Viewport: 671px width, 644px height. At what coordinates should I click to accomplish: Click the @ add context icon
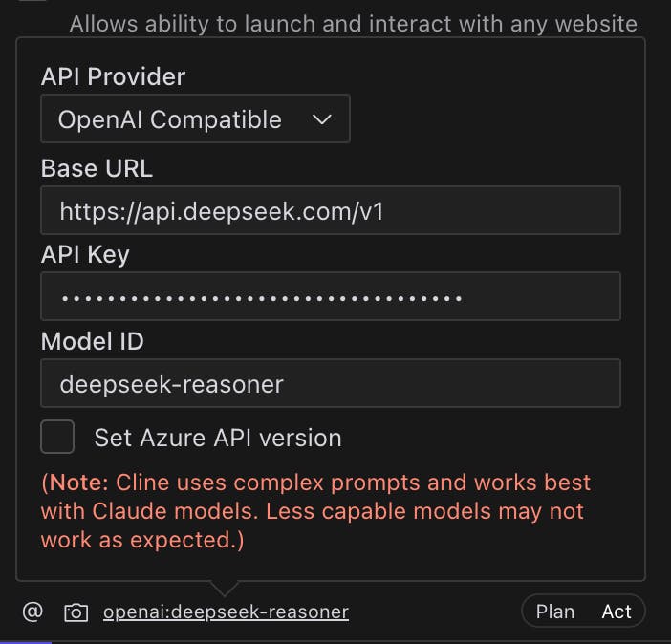32,612
